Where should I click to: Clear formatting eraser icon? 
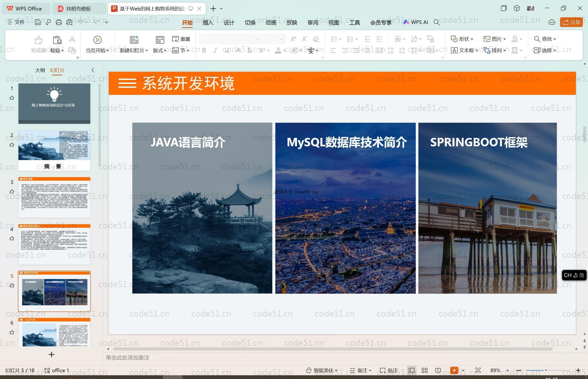(316, 39)
